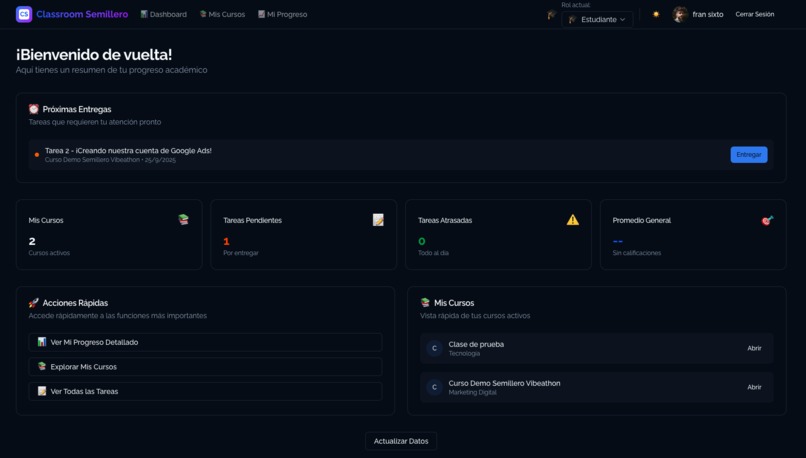This screenshot has height=458, width=806.
Task: Click the Mis Cursos stat card title
Action: pos(46,220)
